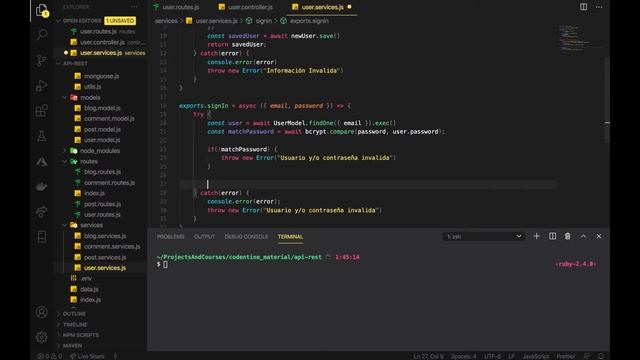Viewport: 640px width, 360px height.
Task: Open the Manage gear in activity bar
Action: click(x=42, y=337)
